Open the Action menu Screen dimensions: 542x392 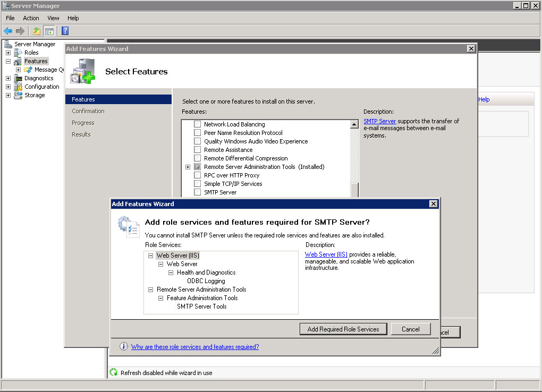pos(31,18)
